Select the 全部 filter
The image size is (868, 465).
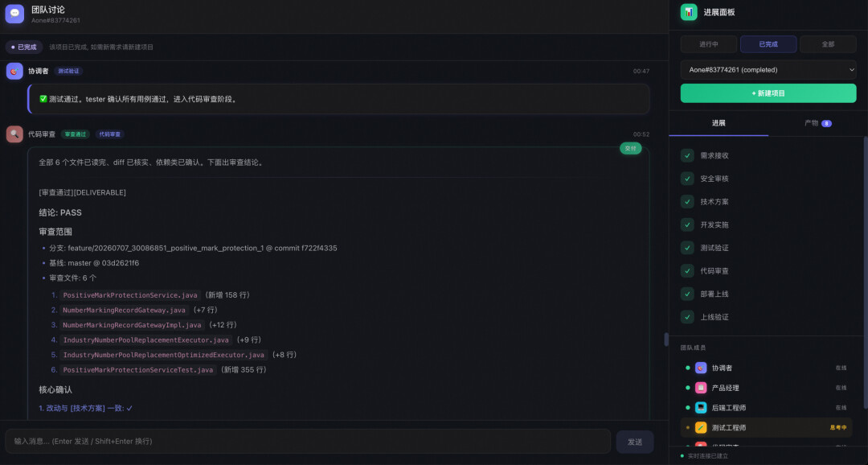(x=828, y=44)
